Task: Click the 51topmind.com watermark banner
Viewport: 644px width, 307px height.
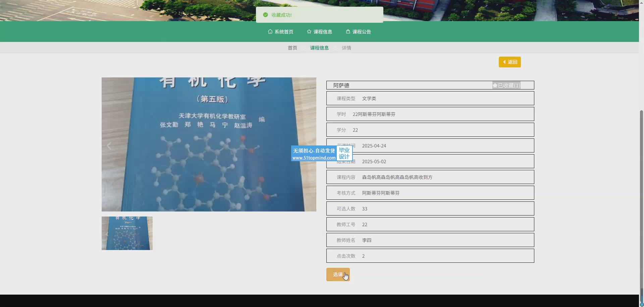Action: (321, 153)
